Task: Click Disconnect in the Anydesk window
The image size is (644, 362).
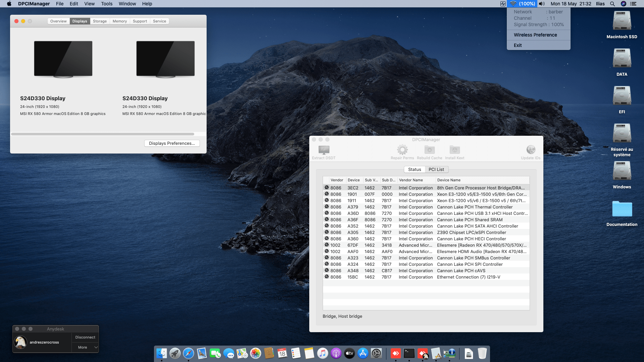Action: [x=85, y=337]
